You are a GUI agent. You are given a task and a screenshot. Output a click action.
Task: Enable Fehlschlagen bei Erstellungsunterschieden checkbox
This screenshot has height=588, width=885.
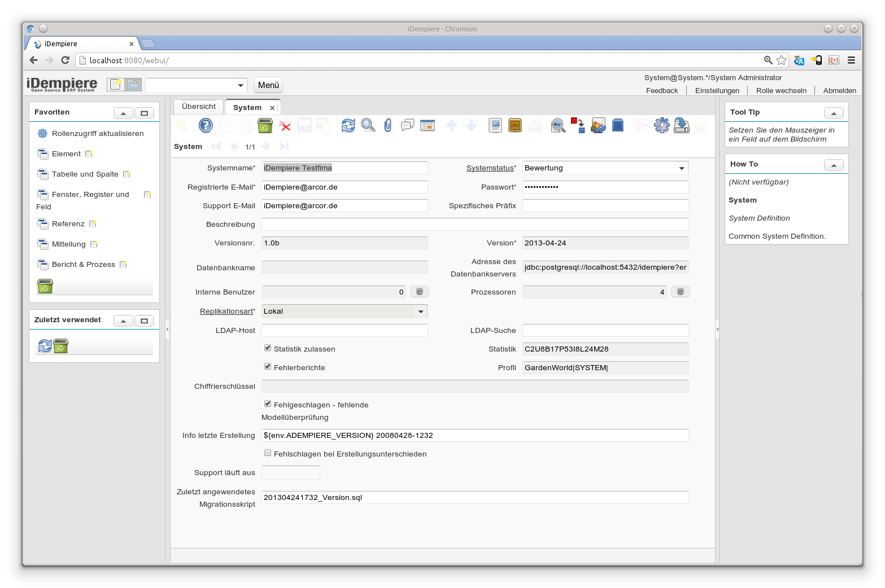pos(268,453)
